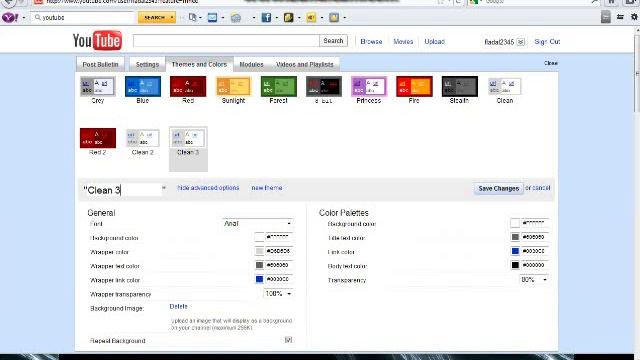The width and height of the screenshot is (640, 360).
Task: Click the Yahoo toolbar SEARCH button
Action: 154,18
